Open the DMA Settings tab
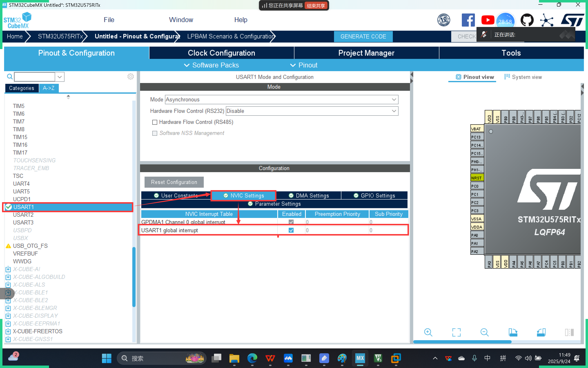 tap(308, 195)
